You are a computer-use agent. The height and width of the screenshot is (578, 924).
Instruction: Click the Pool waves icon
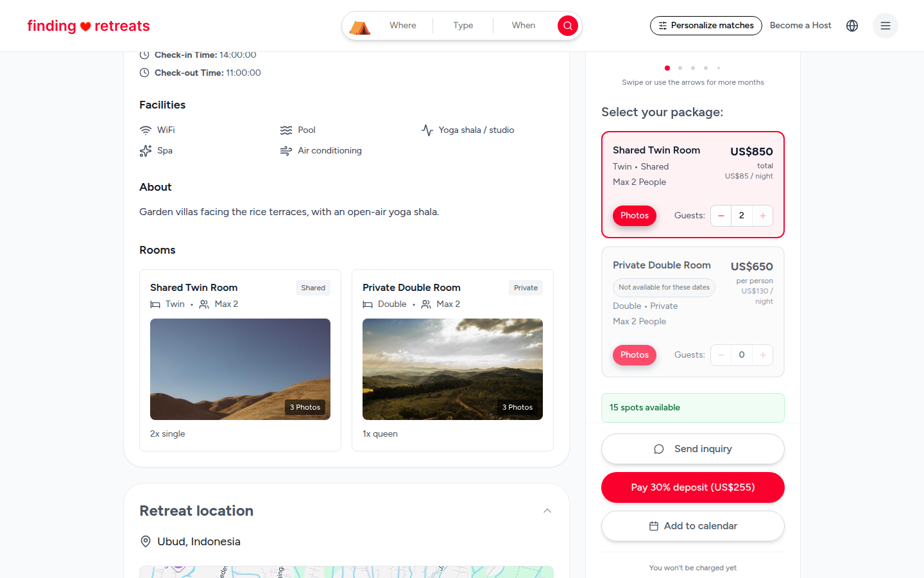[286, 130]
